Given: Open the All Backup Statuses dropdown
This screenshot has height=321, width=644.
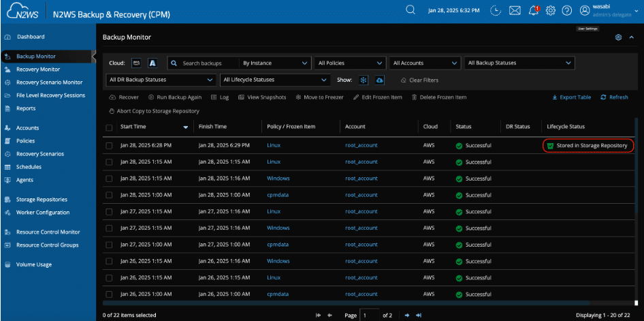Looking at the screenshot, I should coord(519,63).
